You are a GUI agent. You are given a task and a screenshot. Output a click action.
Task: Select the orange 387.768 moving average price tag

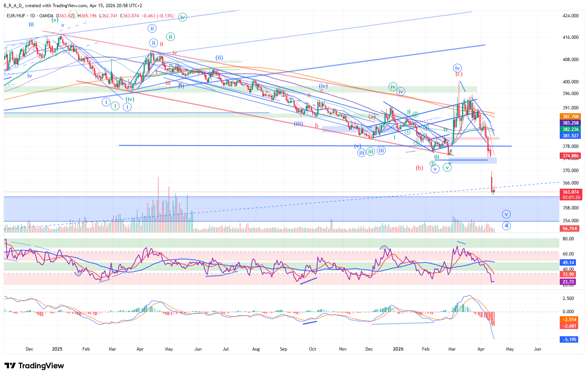(571, 117)
